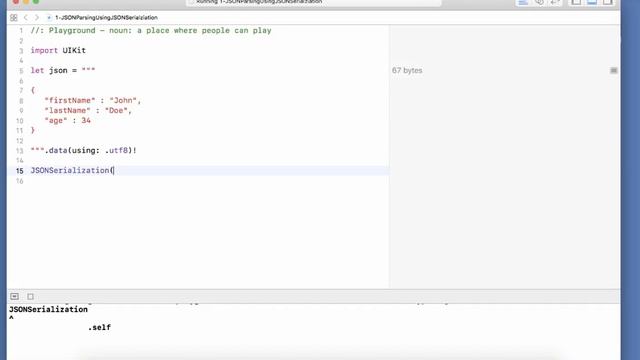Image resolution: width=640 pixels, height=360 pixels.
Task: Click the .data(using: .utf8)! line
Action: coord(84,151)
